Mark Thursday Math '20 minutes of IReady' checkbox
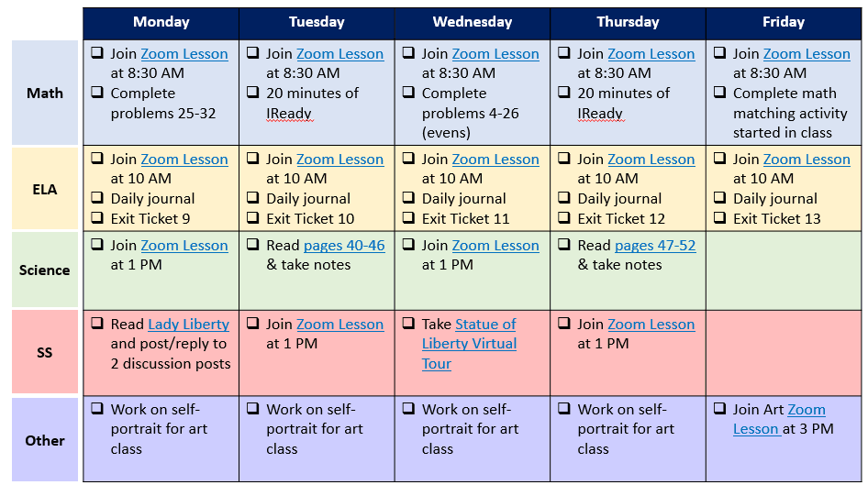Image resolution: width=868 pixels, height=485 pixels. point(564,93)
